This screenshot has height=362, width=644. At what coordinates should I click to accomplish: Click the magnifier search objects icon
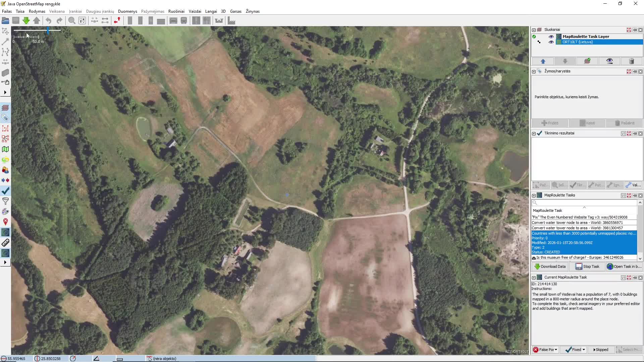[71, 21]
